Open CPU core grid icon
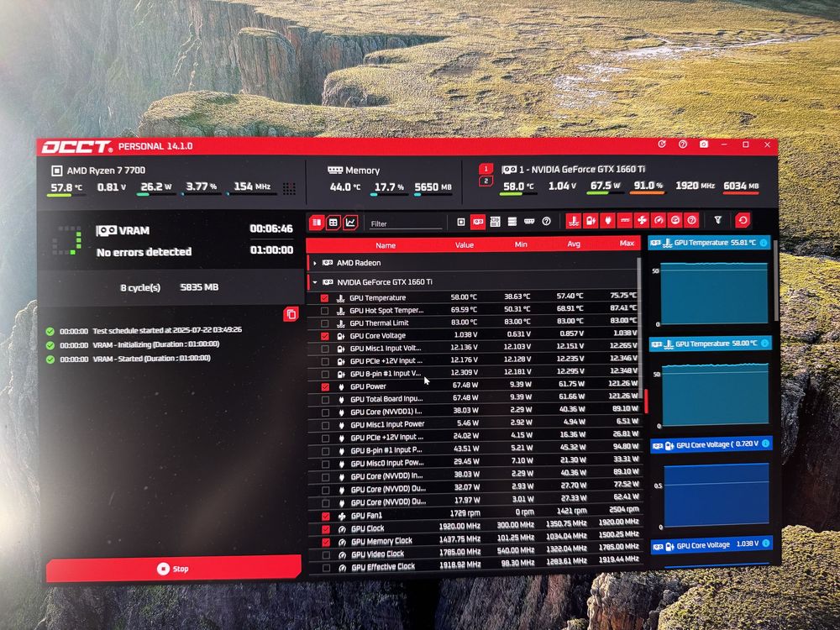Image resolution: width=840 pixels, height=630 pixels. coord(289,188)
